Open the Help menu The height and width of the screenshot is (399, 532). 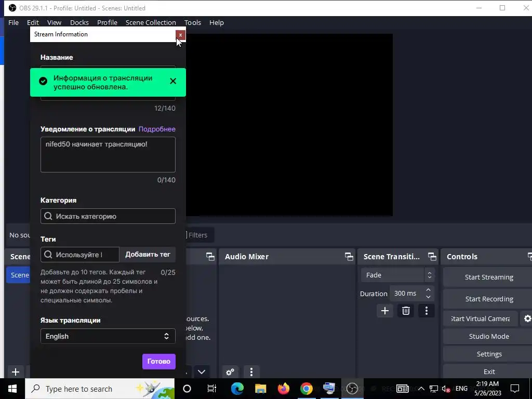coord(217,22)
